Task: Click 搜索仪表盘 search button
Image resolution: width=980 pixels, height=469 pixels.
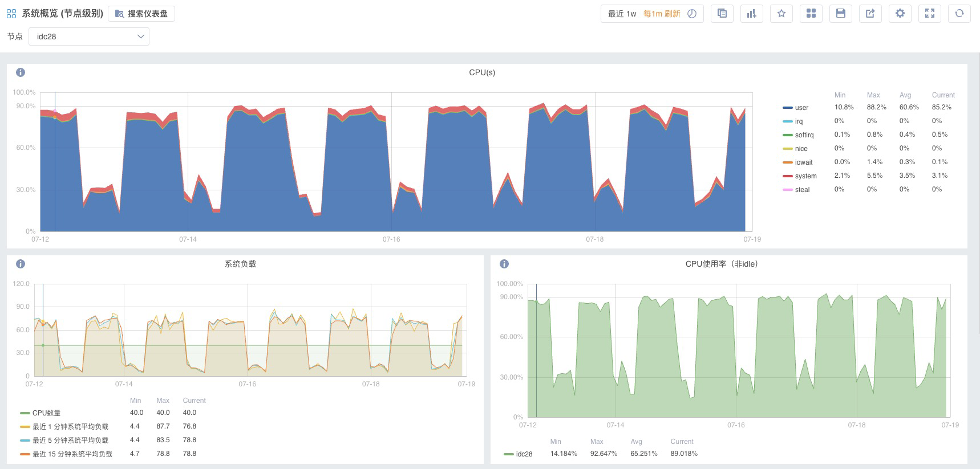Action: [141, 14]
